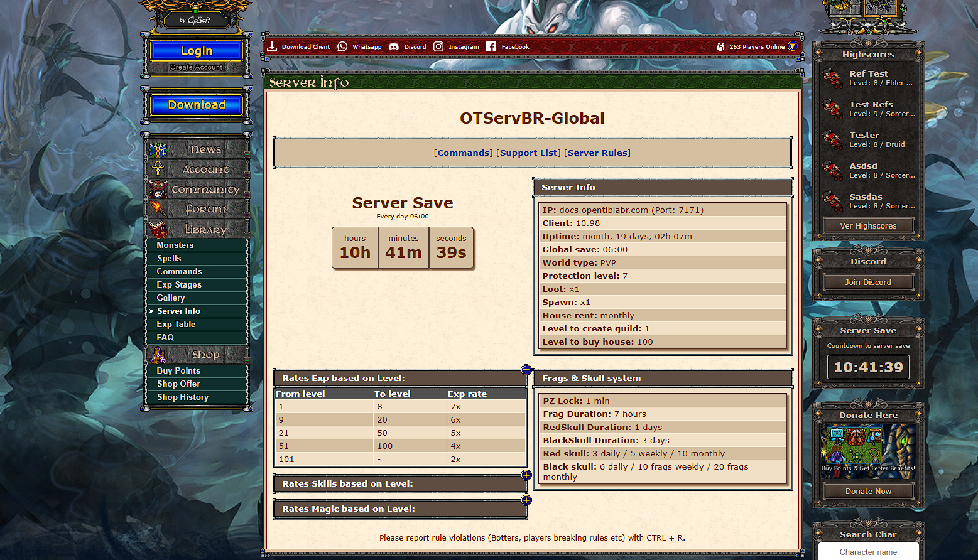Click the News gift box icon

158,149
